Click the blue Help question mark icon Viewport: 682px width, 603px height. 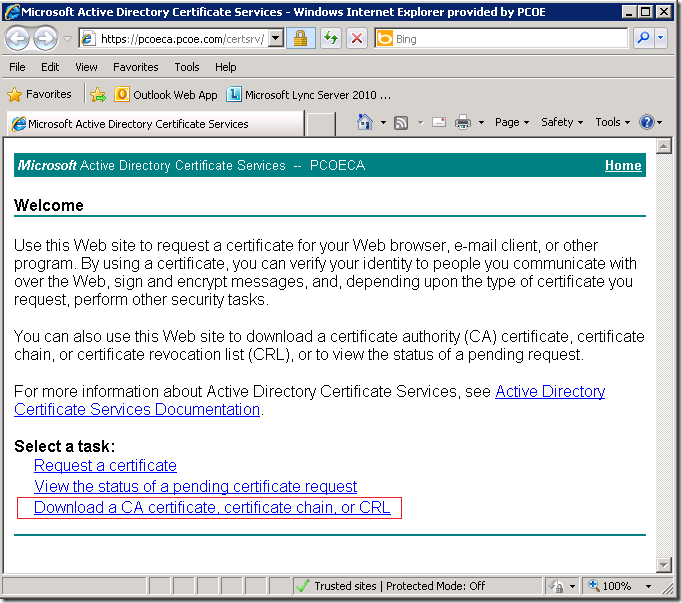point(647,122)
